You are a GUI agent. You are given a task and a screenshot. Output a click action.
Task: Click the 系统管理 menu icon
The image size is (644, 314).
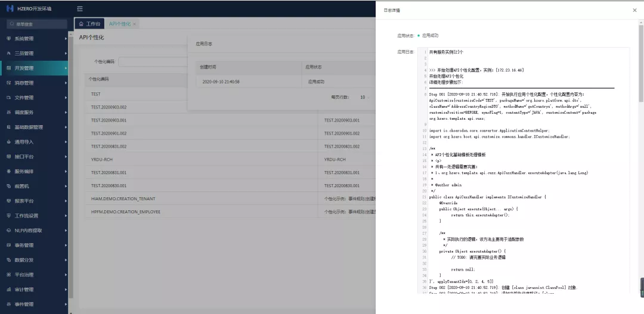coord(8,39)
